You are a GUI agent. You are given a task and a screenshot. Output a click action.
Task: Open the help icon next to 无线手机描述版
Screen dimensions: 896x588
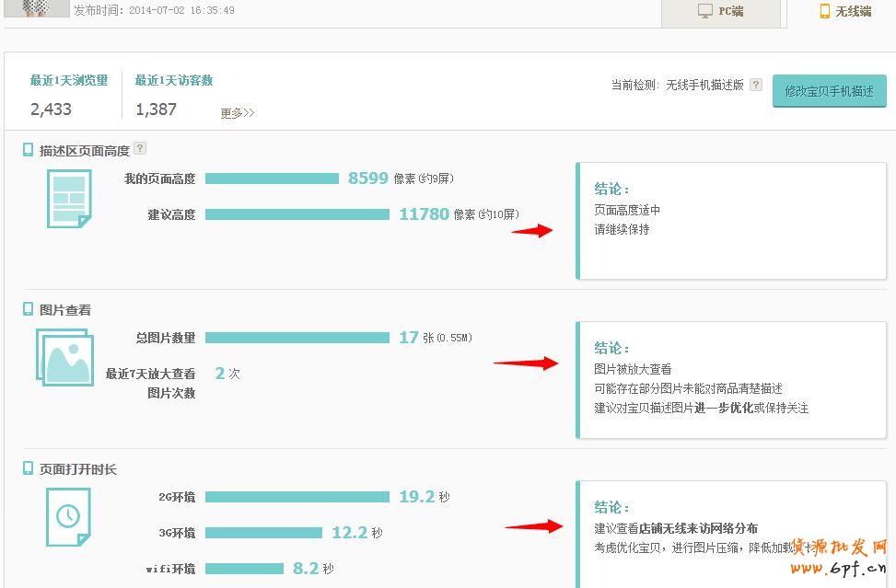(x=755, y=84)
